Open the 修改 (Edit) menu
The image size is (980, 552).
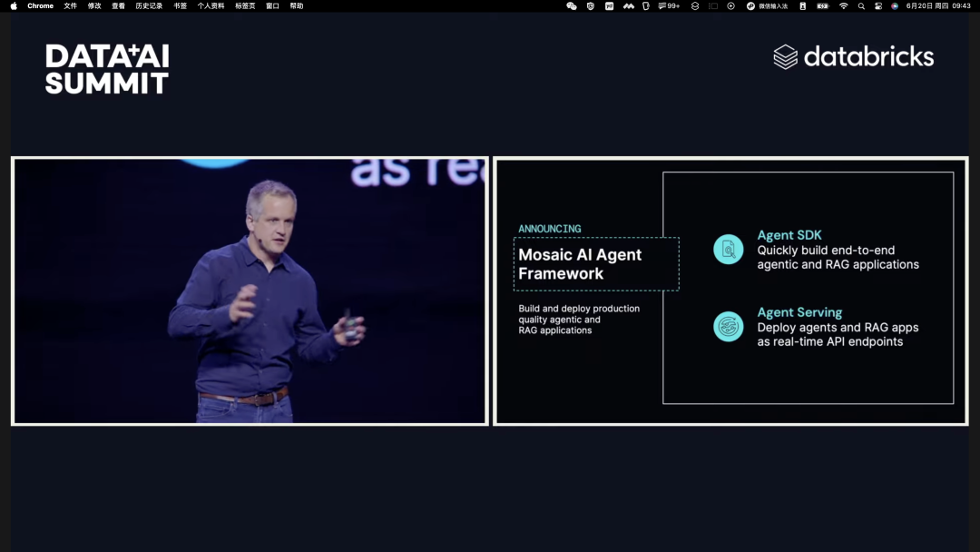[x=94, y=5]
